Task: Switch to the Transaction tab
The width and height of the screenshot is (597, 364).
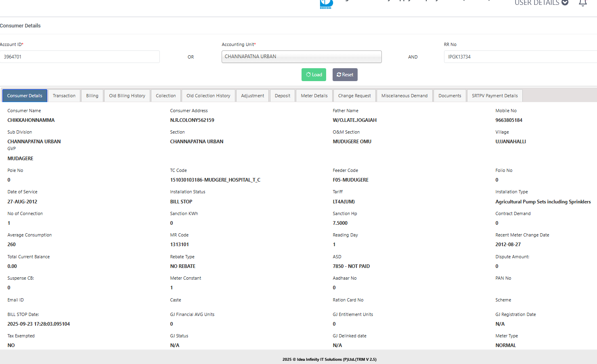Action: pos(64,96)
